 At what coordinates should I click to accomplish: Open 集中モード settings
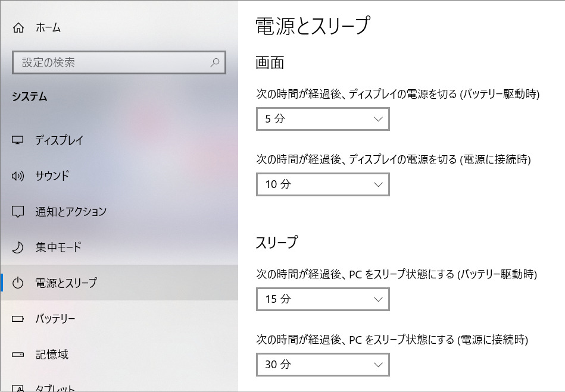(119, 247)
